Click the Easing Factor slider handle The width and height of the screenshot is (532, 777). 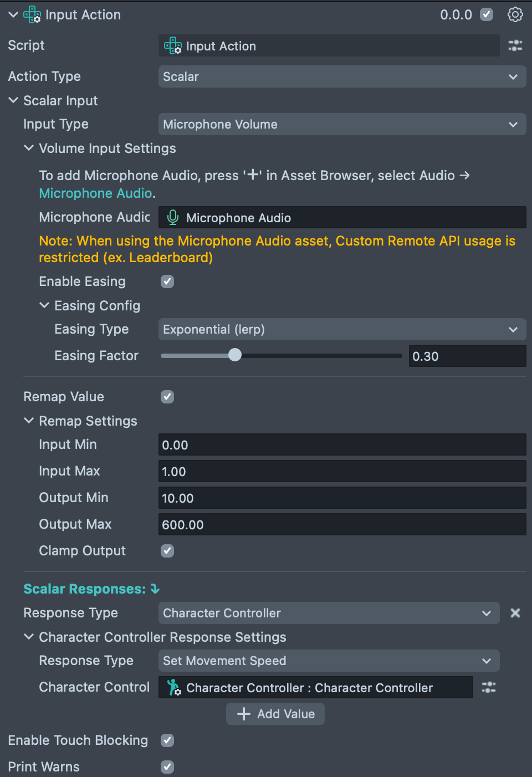point(235,355)
